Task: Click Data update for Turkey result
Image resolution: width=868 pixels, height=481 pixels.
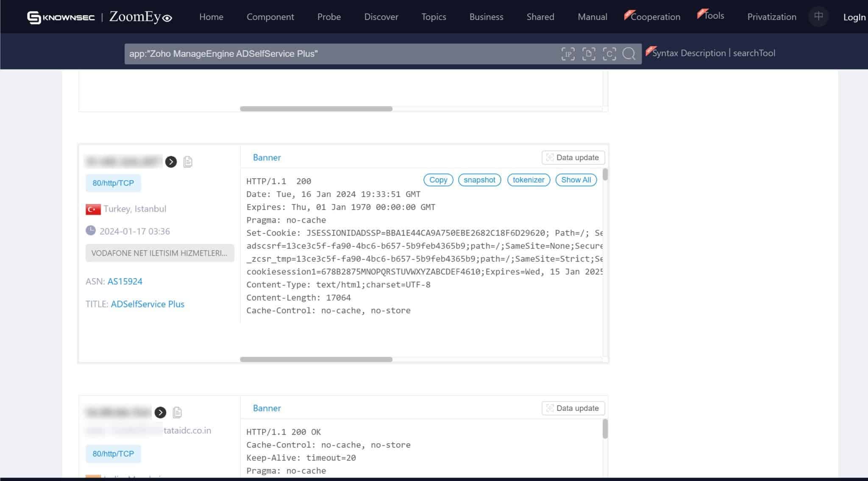Action: point(573,158)
